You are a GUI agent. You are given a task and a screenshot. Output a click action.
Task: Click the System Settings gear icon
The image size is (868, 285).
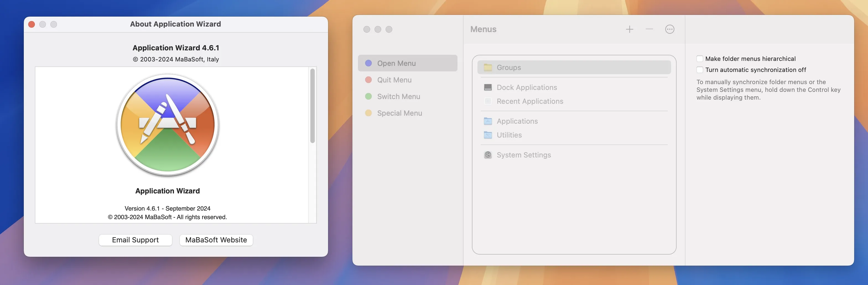click(488, 155)
